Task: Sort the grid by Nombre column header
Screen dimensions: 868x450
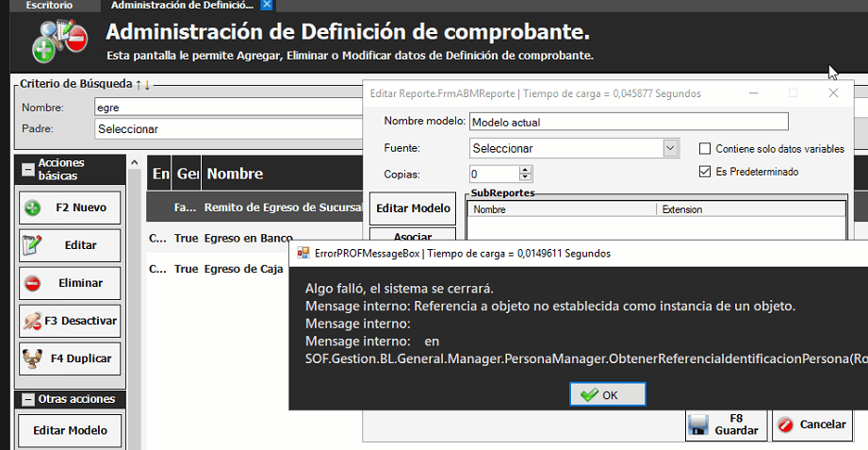Action: pyautogui.click(x=235, y=174)
